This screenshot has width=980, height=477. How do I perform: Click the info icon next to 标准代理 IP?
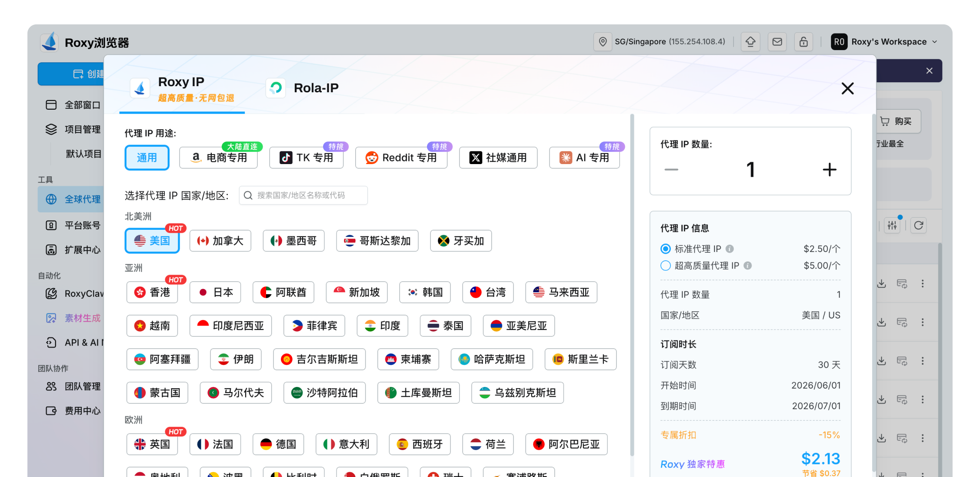730,249
